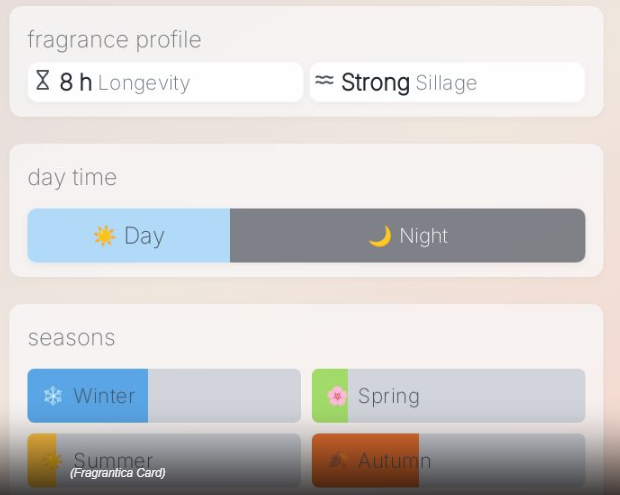The image size is (620, 495).
Task: Click the sun icon beside Day
Action: (104, 236)
